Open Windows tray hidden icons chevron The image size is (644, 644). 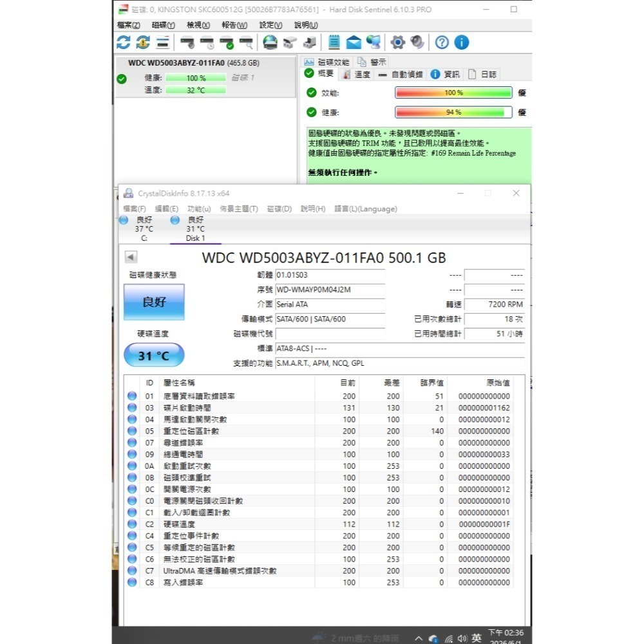[x=419, y=638]
